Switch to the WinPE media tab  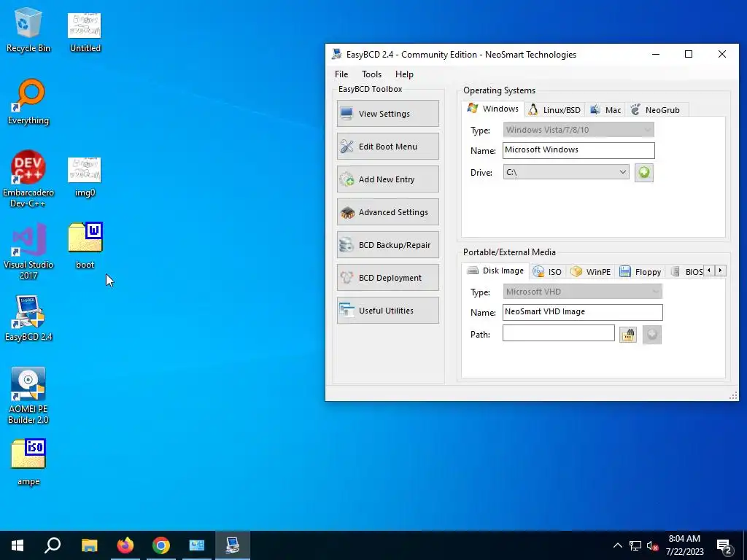coord(591,272)
